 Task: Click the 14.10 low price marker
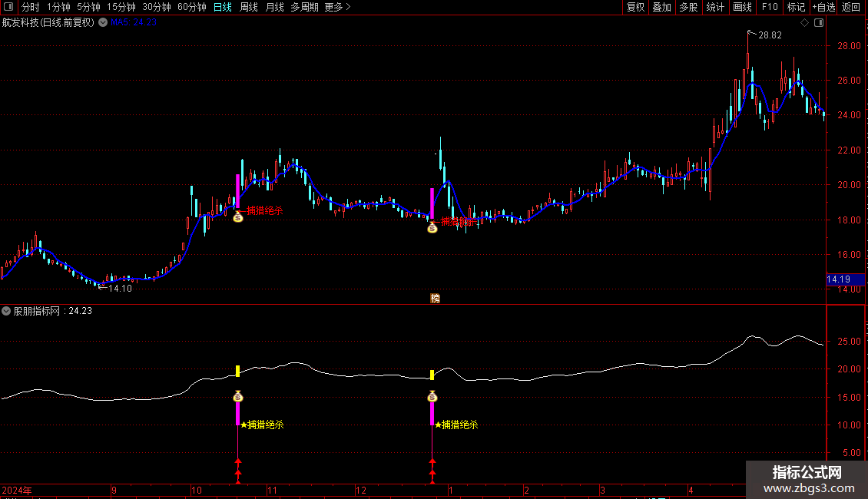[119, 289]
